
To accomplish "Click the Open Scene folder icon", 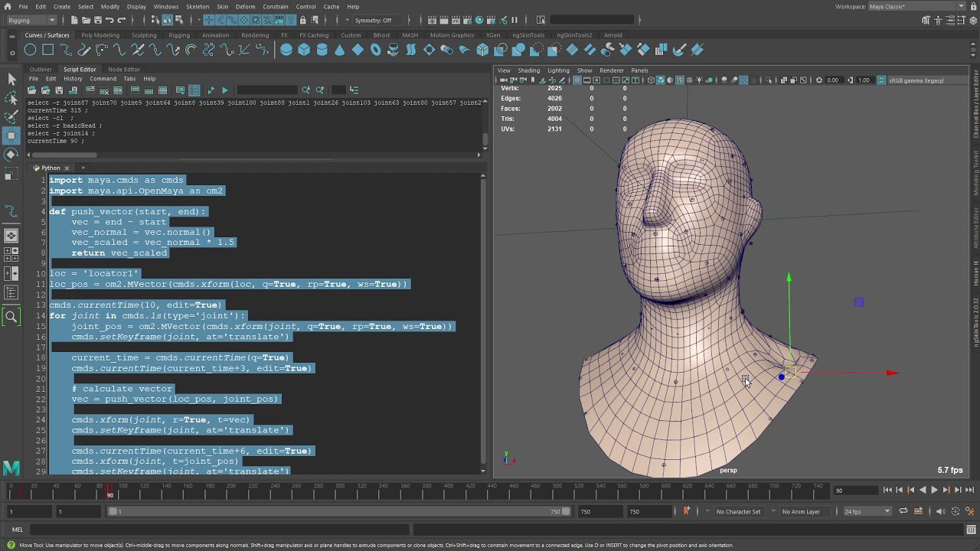I will pyautogui.click(x=86, y=20).
